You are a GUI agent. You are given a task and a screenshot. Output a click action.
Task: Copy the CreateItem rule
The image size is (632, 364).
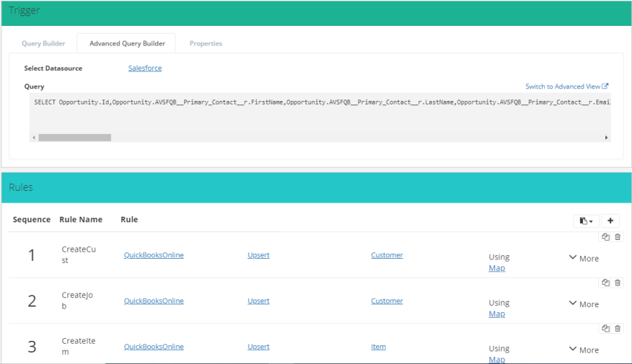[x=605, y=328]
